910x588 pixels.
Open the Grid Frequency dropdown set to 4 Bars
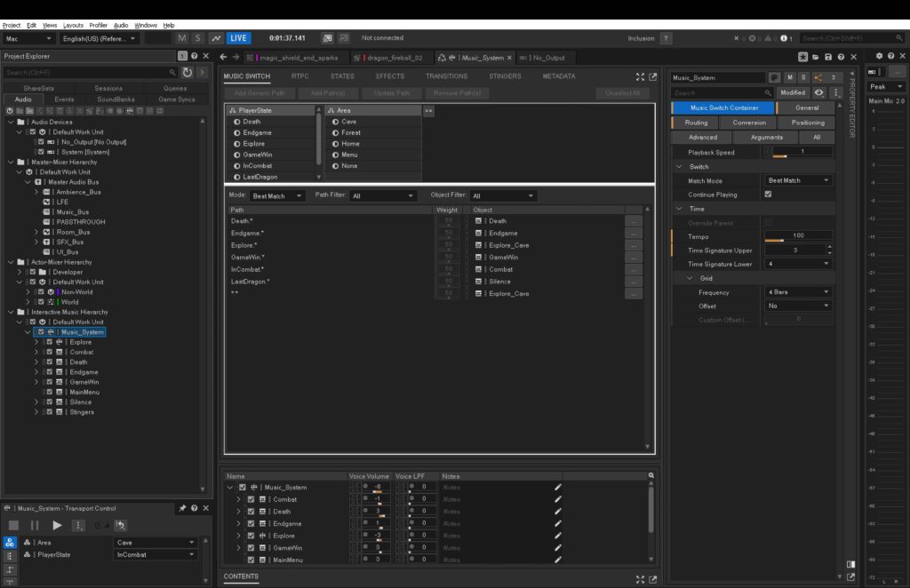point(797,292)
